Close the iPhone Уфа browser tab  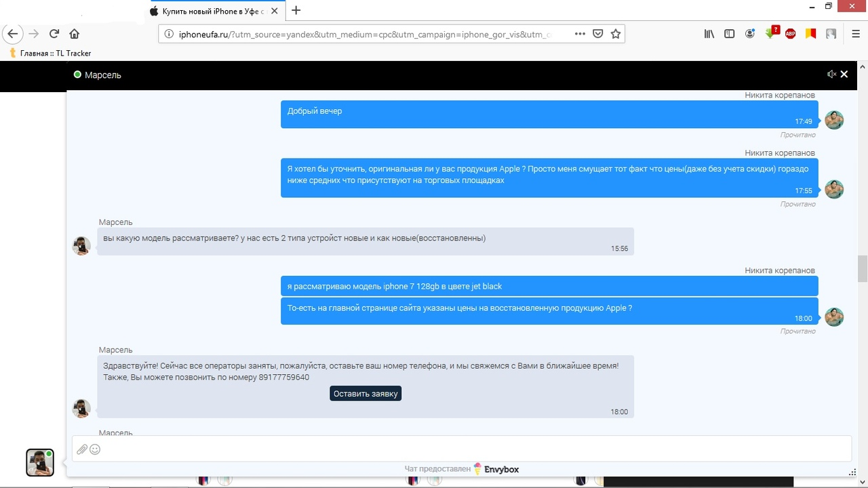pos(273,11)
